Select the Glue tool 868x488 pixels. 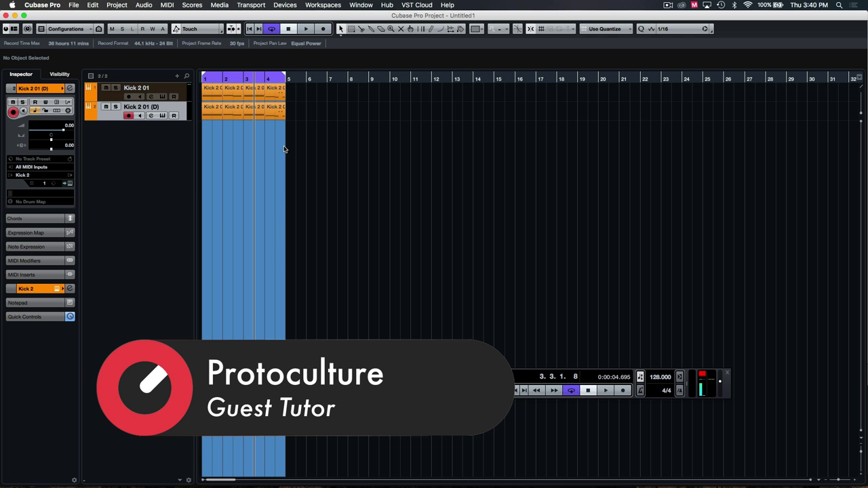pos(371,29)
